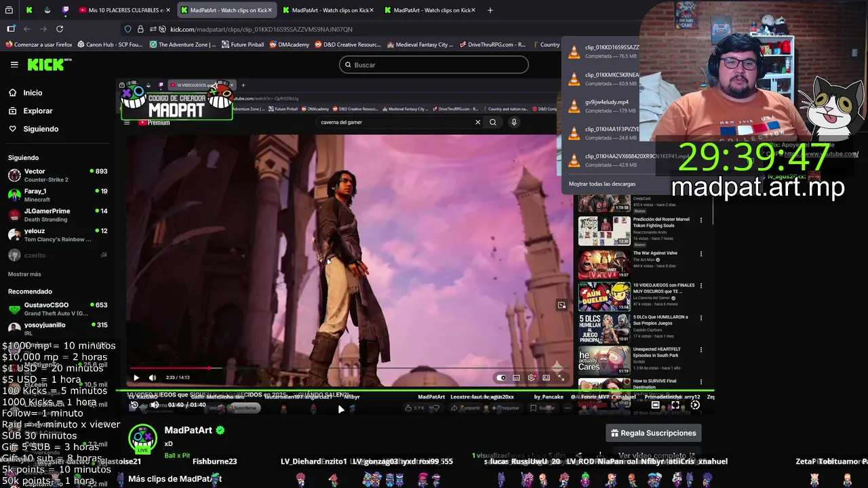Open download clip_01KHAA1F3PVZYE, 24.6 MB
Viewport: 868px width, 488px height.
[604, 133]
